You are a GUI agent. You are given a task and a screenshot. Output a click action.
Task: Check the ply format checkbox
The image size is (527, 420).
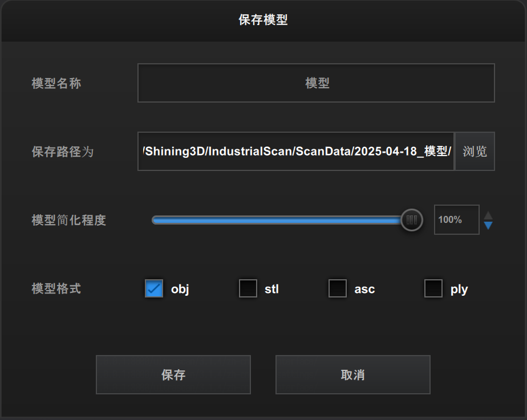pos(433,289)
